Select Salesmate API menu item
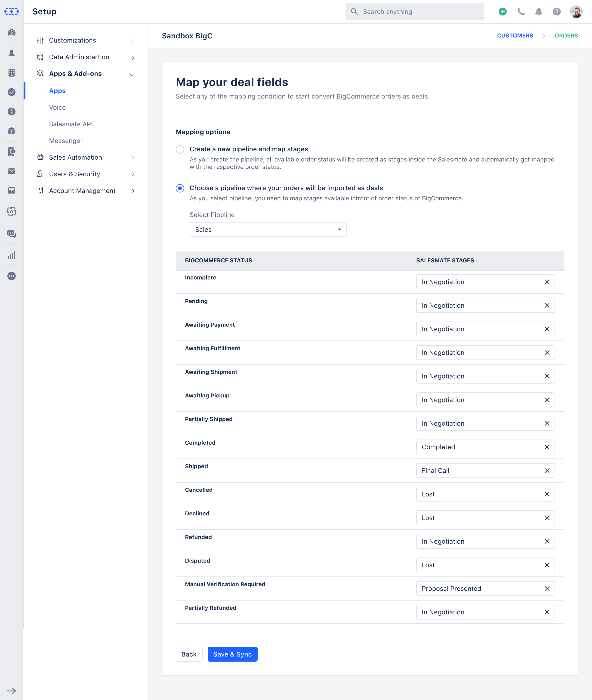The image size is (592, 700). pyautogui.click(x=71, y=124)
